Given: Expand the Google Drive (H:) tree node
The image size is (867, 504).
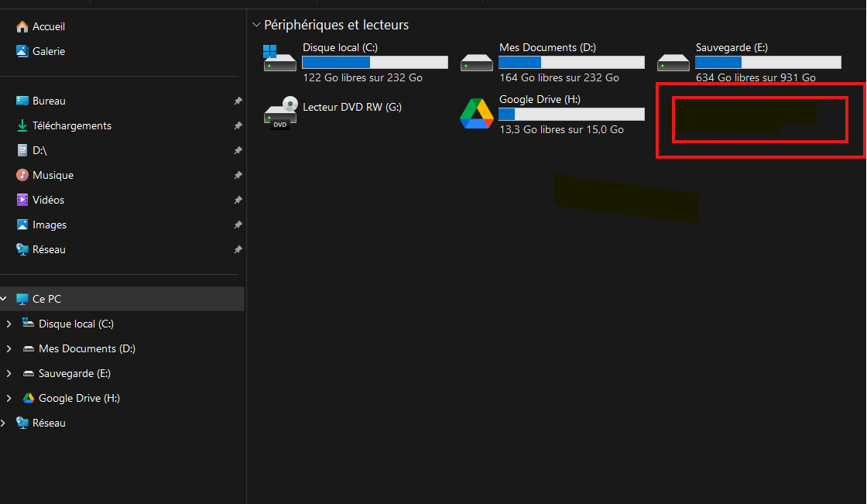Looking at the screenshot, I should point(9,399).
